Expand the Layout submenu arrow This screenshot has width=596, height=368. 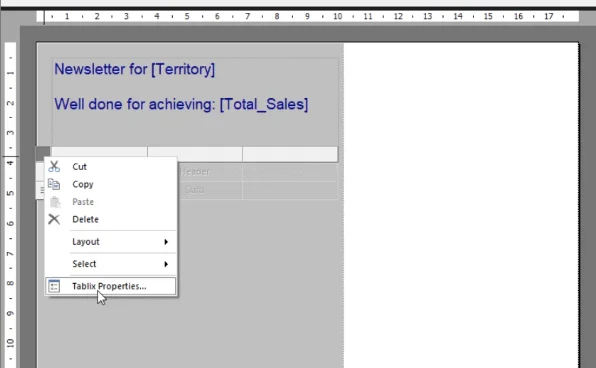166,242
